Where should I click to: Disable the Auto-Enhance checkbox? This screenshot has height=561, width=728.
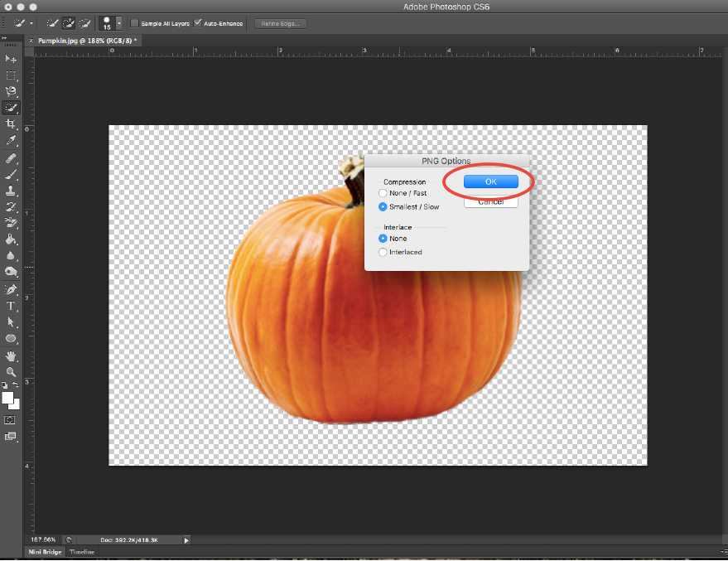pyautogui.click(x=196, y=23)
